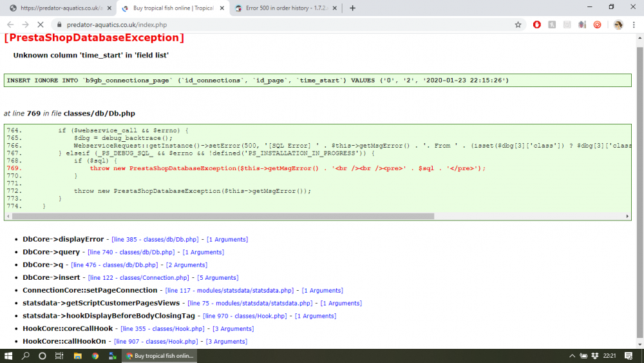Click the code block right scroll arrow
Viewport: 644px width, 363px height.
point(627,216)
